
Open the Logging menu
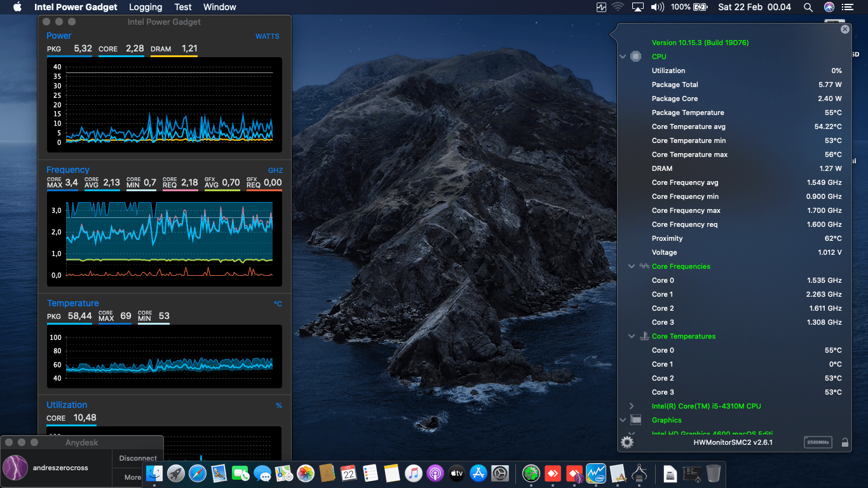146,7
